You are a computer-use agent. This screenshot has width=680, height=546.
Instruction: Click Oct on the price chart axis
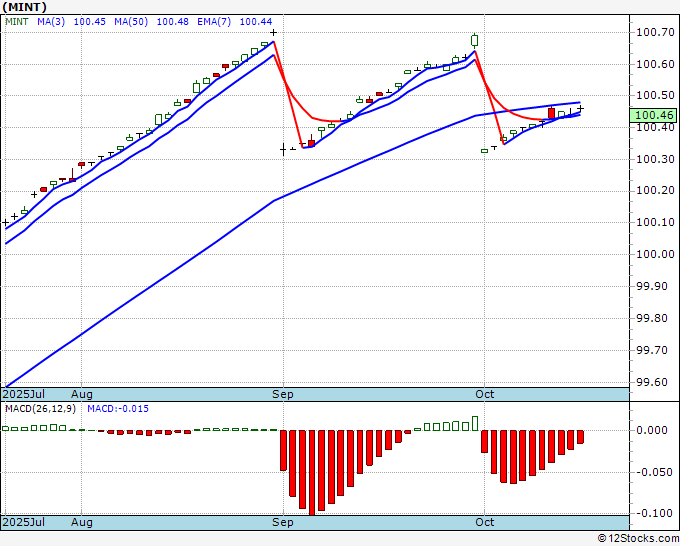(x=484, y=394)
